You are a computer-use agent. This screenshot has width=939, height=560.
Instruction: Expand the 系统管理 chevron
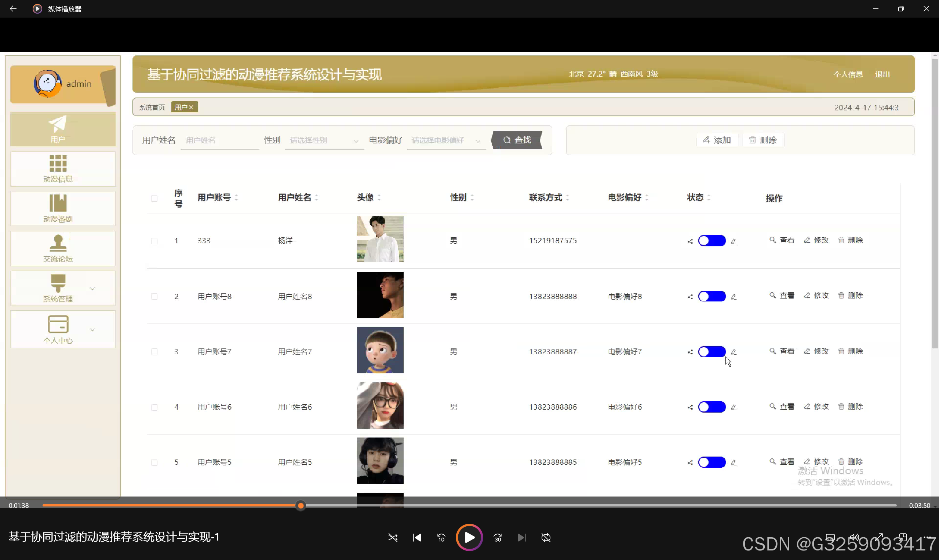coord(92,289)
